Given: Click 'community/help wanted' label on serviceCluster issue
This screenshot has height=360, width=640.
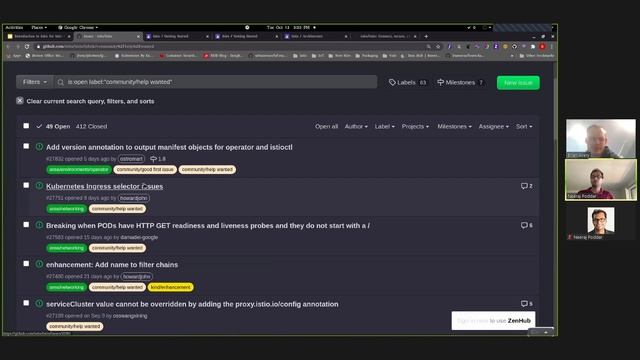Looking at the screenshot, I should [x=75, y=327].
